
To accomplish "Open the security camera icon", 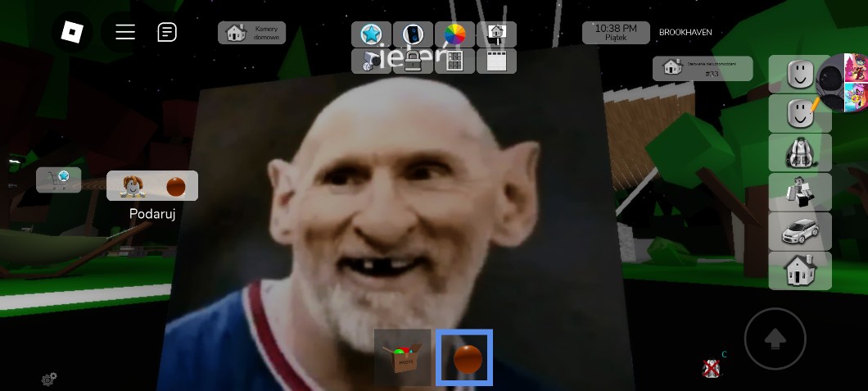I will coord(371,61).
